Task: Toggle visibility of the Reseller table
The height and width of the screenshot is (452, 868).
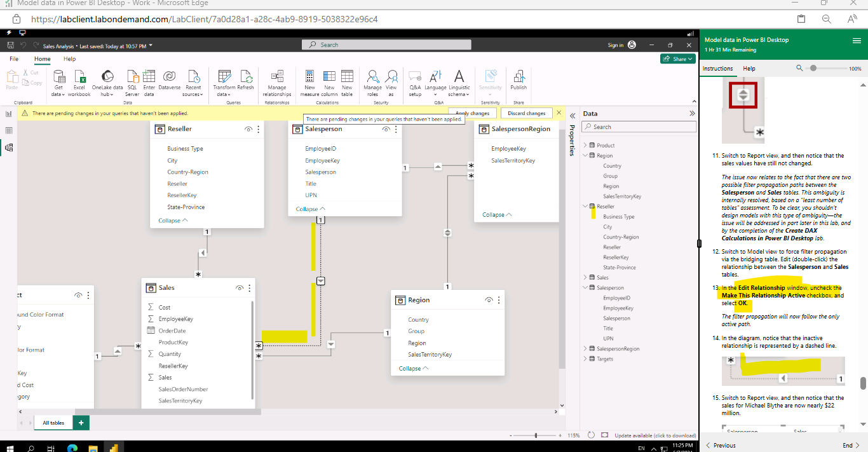Action: (x=248, y=129)
